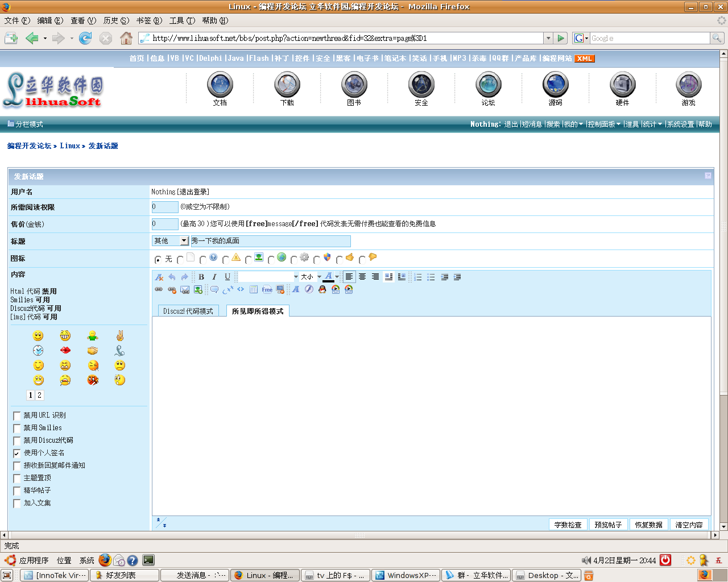Switch to Discuz!代码模式 tab
Viewport: 728px width, 582px height.
[188, 311]
